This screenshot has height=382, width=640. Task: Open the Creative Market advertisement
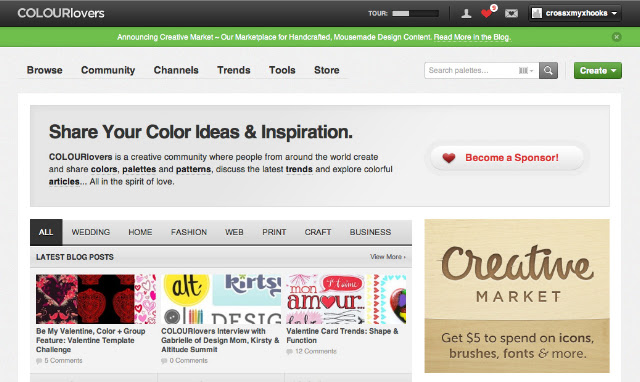pyautogui.click(x=517, y=296)
